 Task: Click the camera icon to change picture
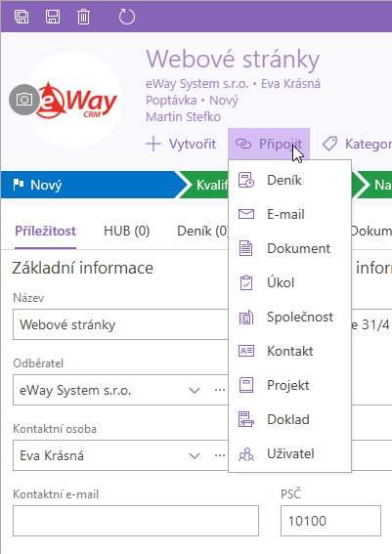click(x=24, y=100)
